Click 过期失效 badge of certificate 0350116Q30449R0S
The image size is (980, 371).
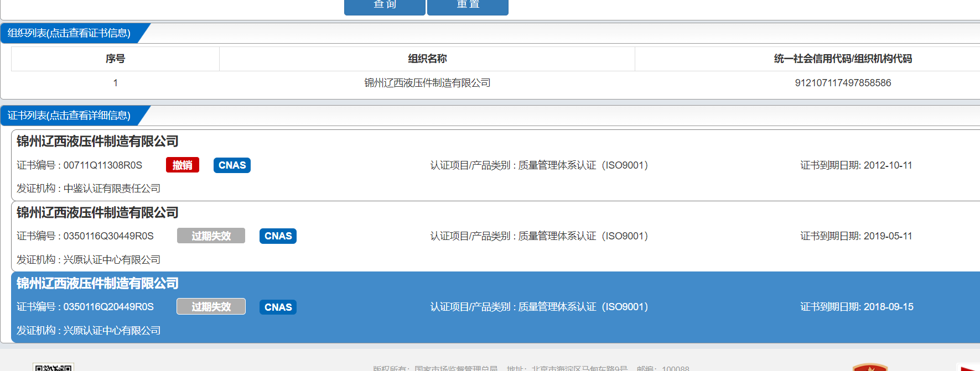(x=211, y=236)
